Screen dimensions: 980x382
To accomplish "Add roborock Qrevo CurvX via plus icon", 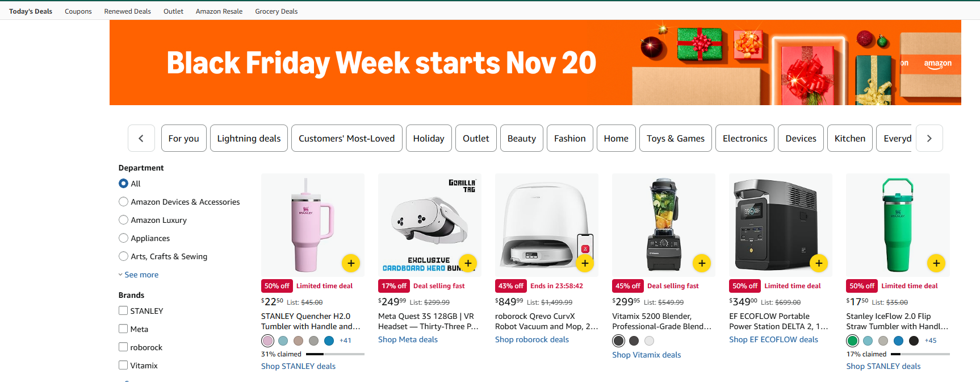I will pos(585,263).
